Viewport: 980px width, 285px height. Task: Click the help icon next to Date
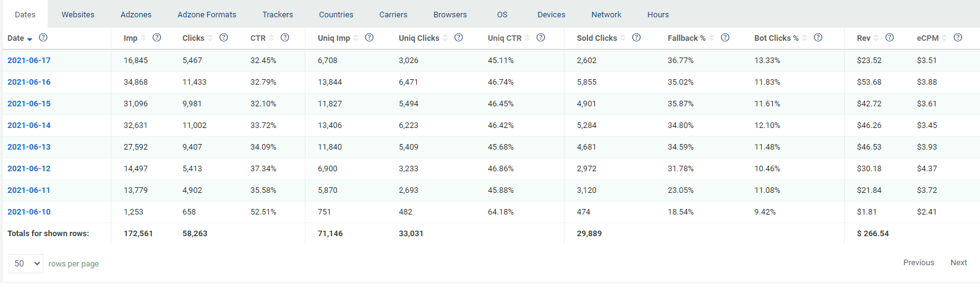(43, 38)
